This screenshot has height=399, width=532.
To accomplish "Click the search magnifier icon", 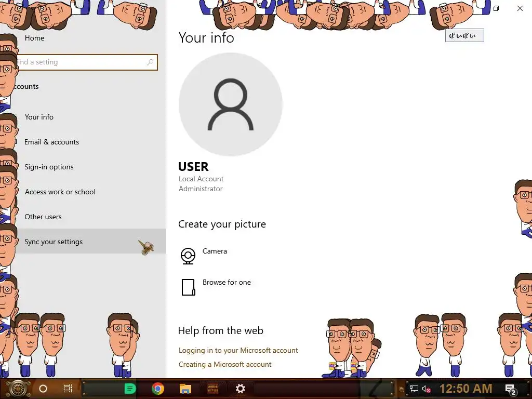I will click(150, 62).
